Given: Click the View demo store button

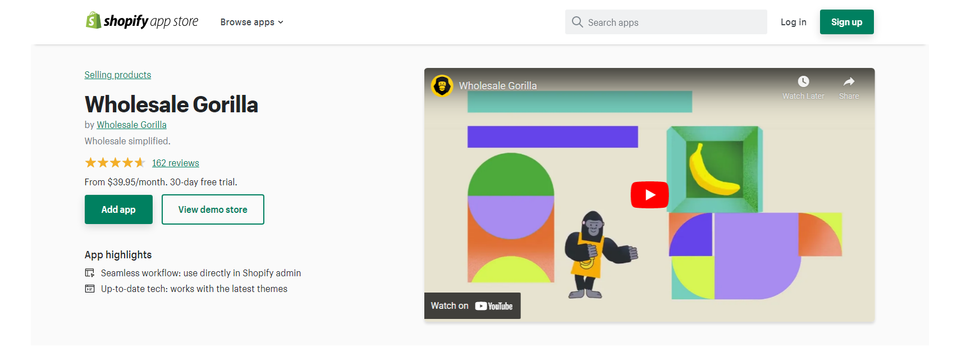Looking at the screenshot, I should pyautogui.click(x=213, y=209).
